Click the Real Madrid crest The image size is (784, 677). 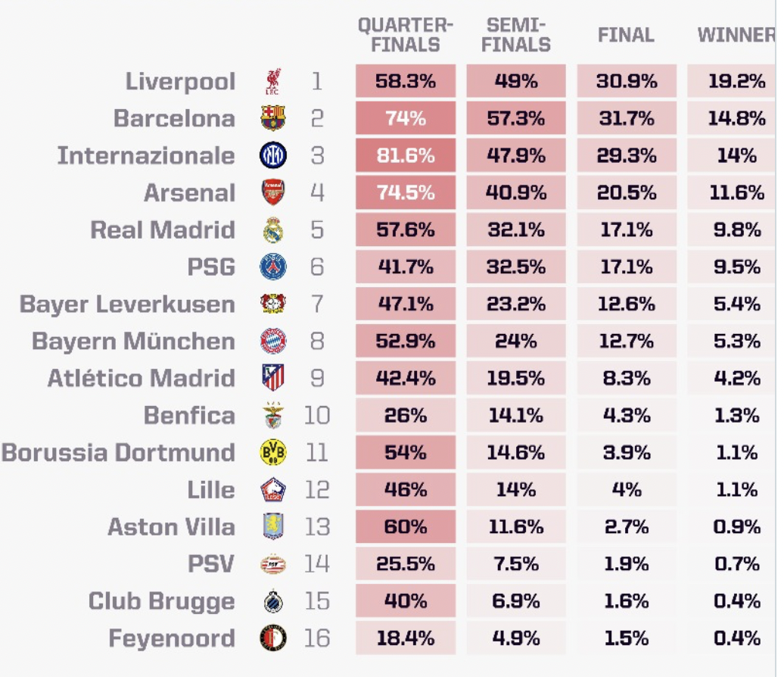pyautogui.click(x=272, y=229)
